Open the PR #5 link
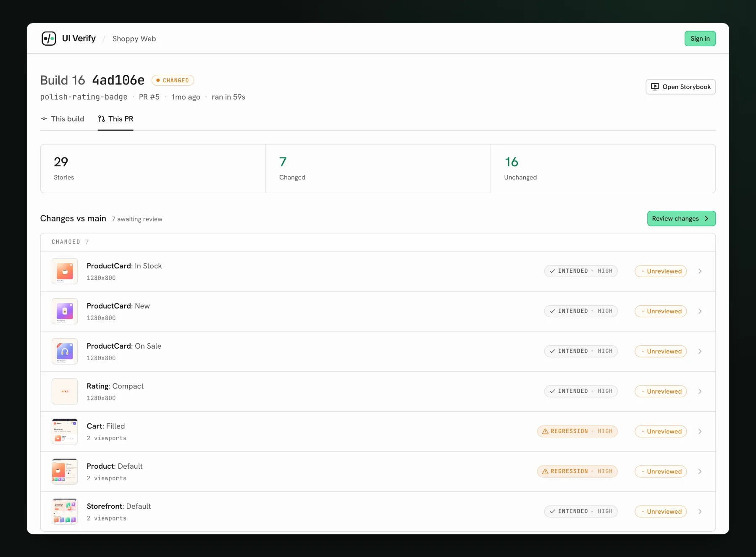The image size is (756, 557). click(149, 97)
